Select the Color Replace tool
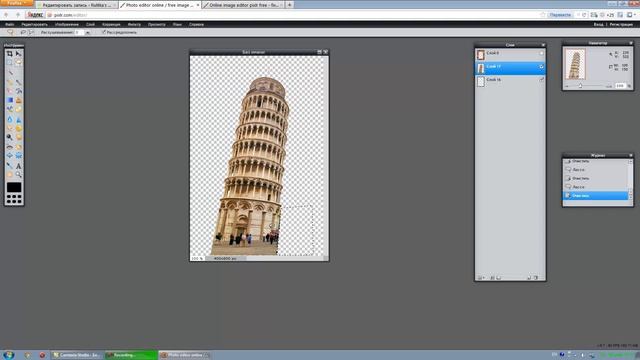The height and width of the screenshot is (360, 640). pos(9,109)
